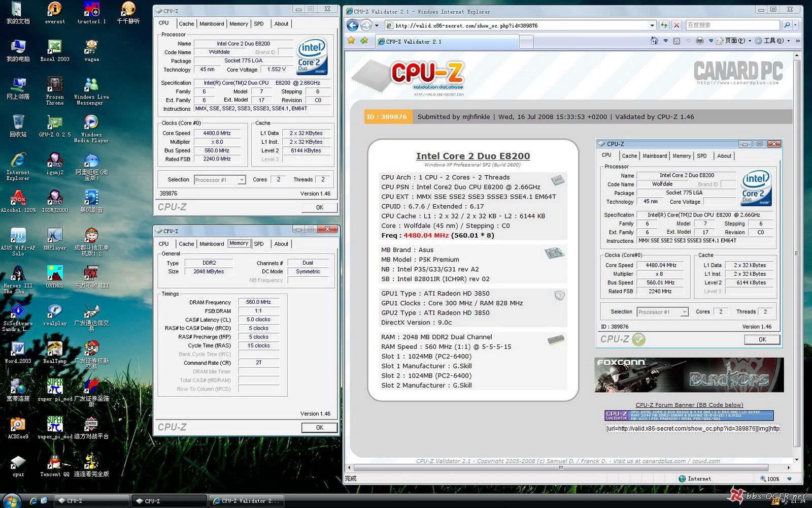This screenshot has height=508, width=812.
Task: Click the Foxconn Blackops banner ad
Action: (689, 375)
